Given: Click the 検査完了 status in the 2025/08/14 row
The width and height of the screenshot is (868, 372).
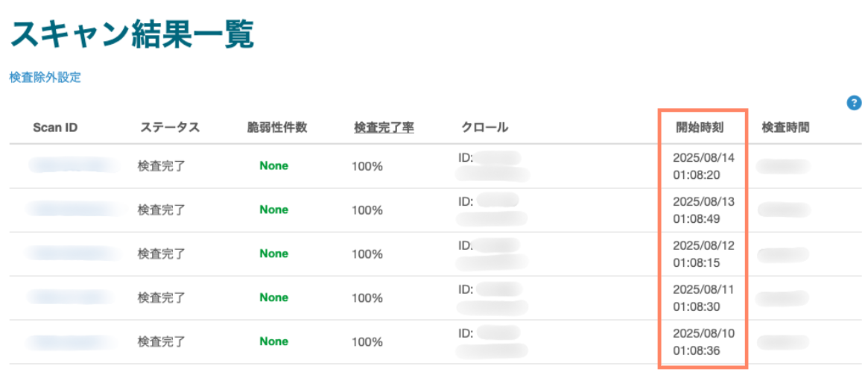Looking at the screenshot, I should 161,166.
